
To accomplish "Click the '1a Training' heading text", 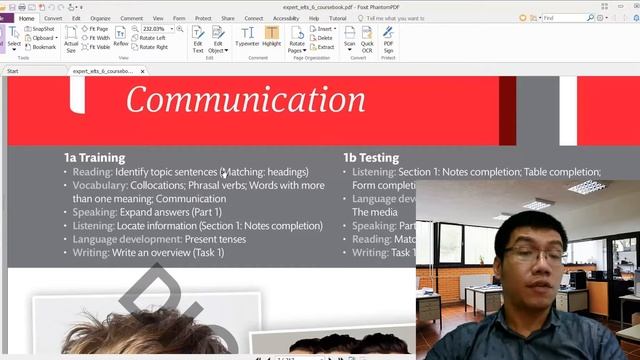I will point(95,158).
